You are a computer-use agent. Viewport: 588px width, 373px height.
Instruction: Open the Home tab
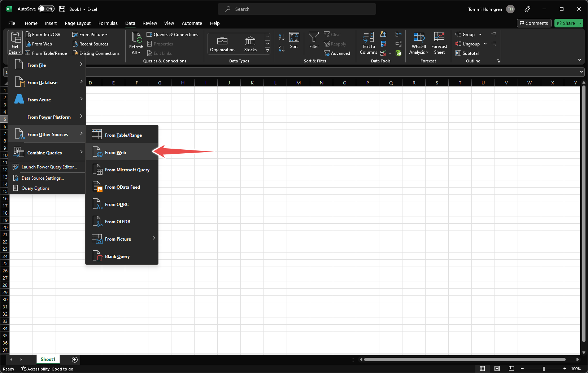(x=31, y=23)
